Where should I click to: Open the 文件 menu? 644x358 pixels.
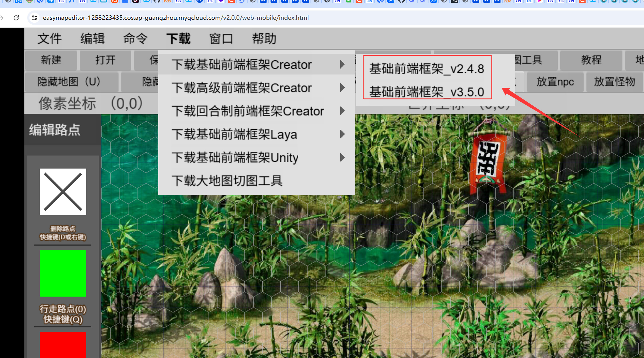click(x=49, y=39)
